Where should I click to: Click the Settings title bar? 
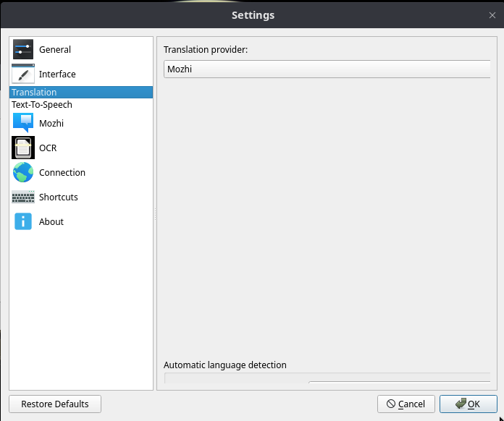coord(252,15)
